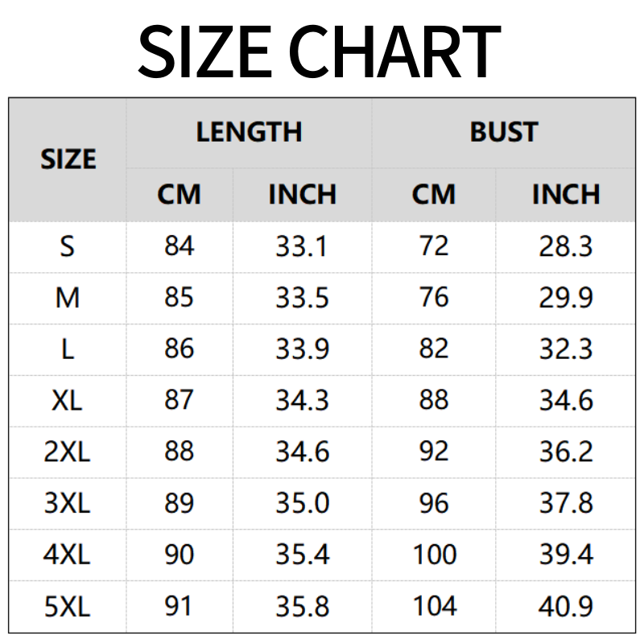Select the 3XL size row label
644x644 pixels.
(68, 503)
